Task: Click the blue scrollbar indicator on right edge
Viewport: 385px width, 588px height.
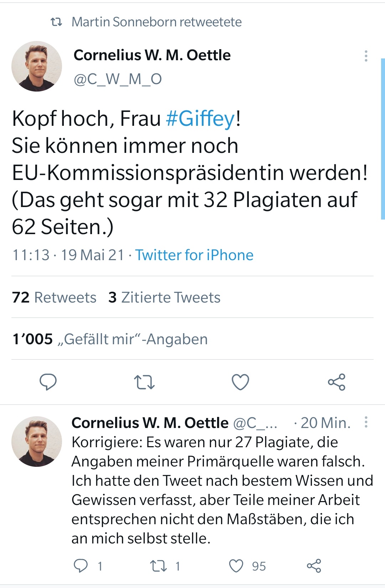Action: click(383, 139)
